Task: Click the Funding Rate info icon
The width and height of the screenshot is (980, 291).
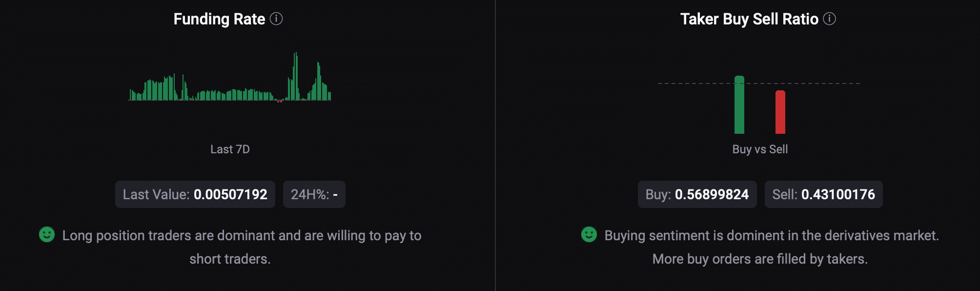Action: pos(276,19)
